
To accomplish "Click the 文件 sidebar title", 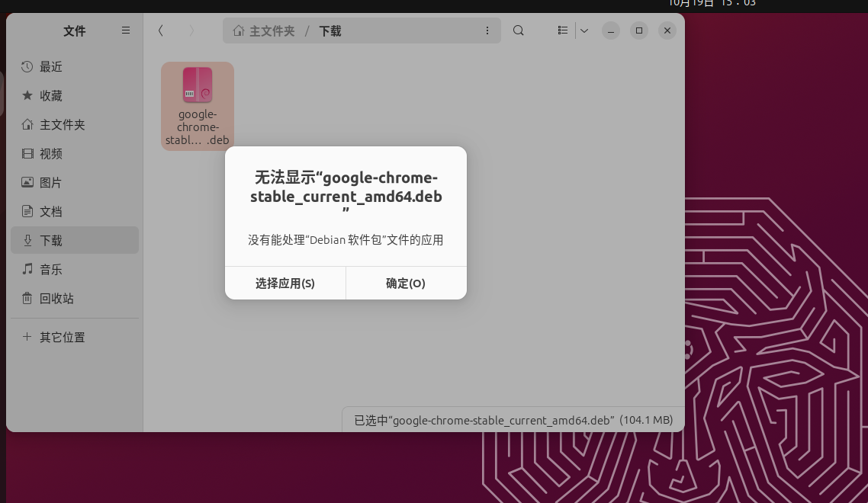I will coord(74,31).
